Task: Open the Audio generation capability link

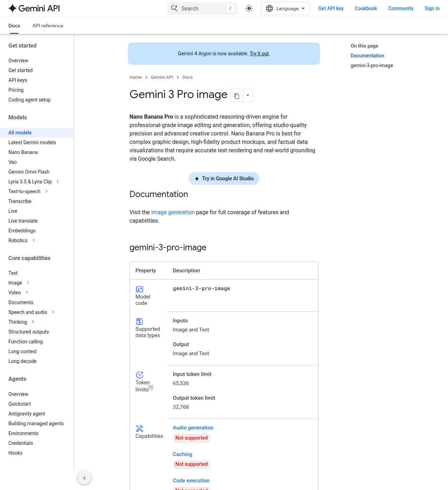Action: click(x=193, y=428)
